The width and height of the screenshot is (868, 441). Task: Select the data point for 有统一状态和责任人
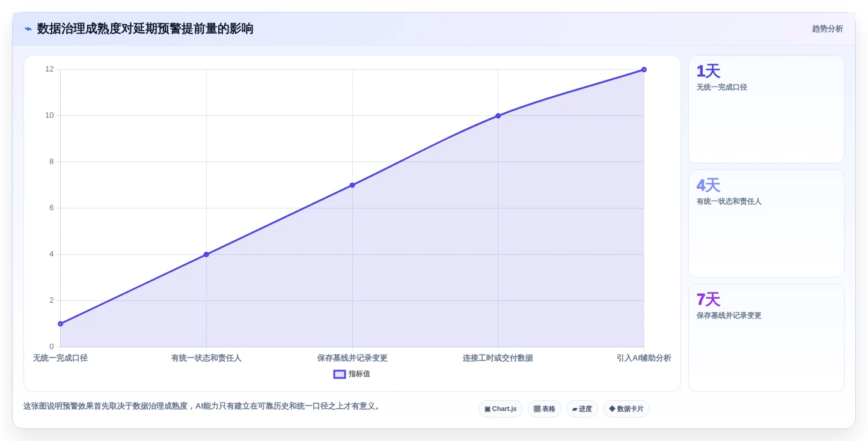[206, 255]
